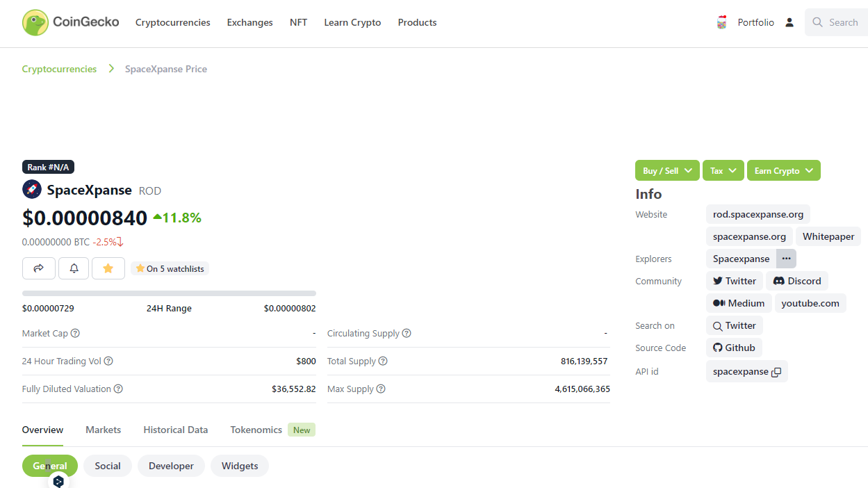Click the CoinGecko logo
The width and height of the screenshot is (868, 488).
click(70, 22)
